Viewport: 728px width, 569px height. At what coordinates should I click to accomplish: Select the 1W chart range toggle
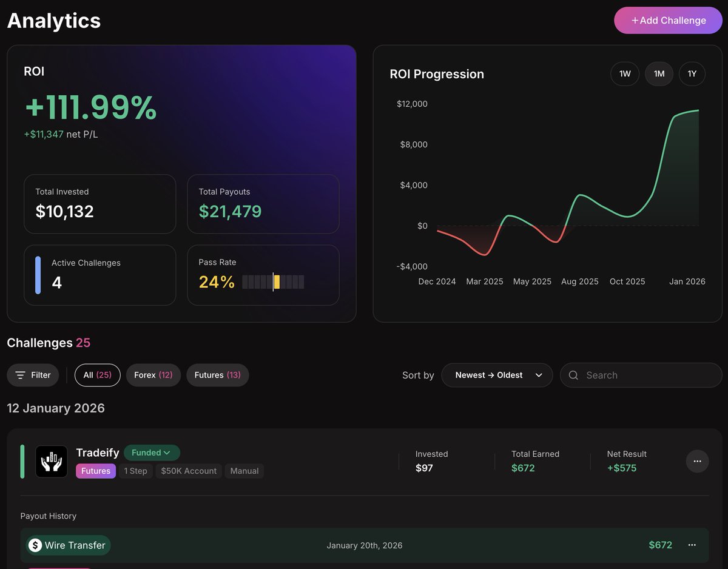coord(625,73)
